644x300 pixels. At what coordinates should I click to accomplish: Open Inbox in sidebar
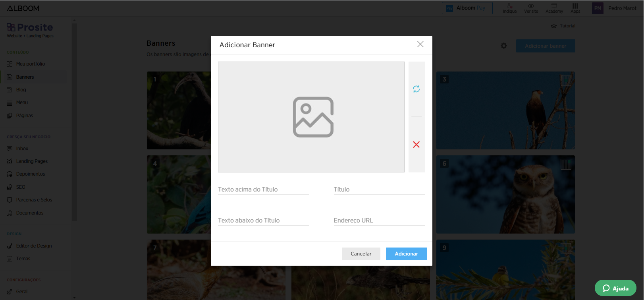click(x=22, y=149)
